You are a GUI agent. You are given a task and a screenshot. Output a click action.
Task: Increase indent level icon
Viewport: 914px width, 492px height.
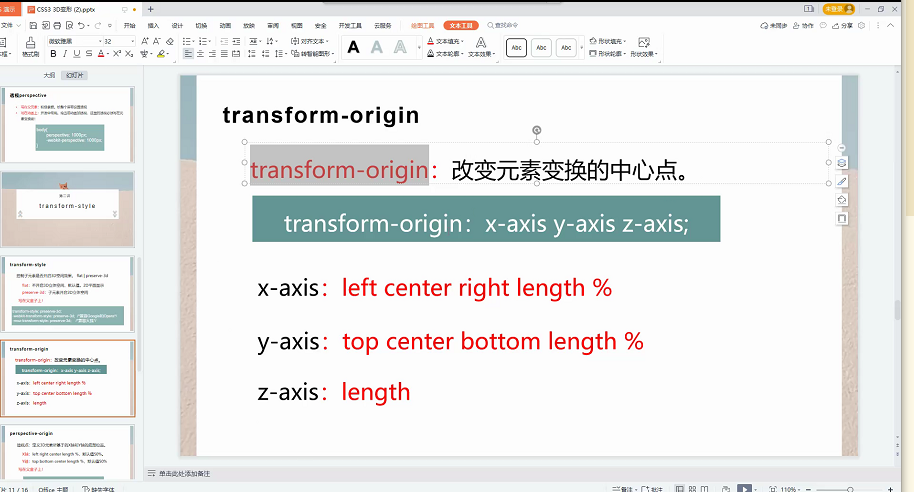236,41
